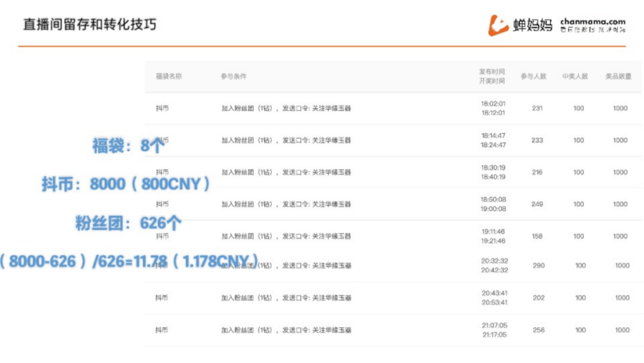Image resolution: width=644 pixels, height=363 pixels.
Task: Click the blue 抖币：8000（800CNY）annotation
Action: 126,184
